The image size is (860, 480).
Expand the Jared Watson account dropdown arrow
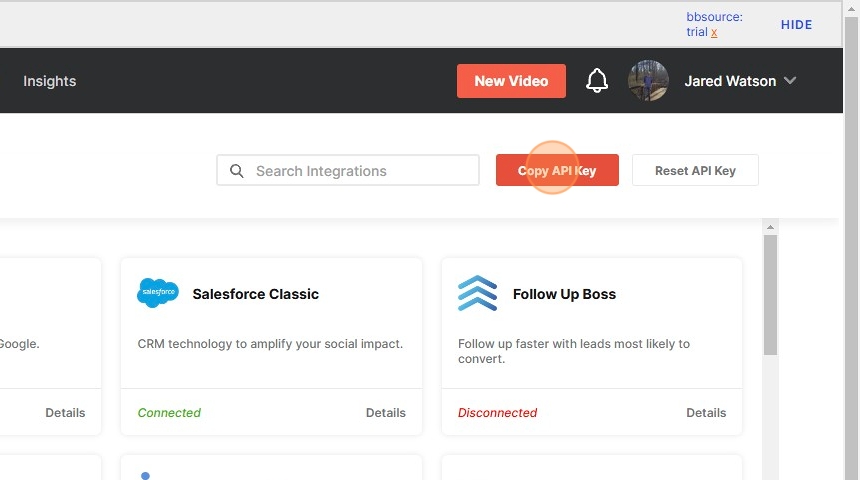790,81
